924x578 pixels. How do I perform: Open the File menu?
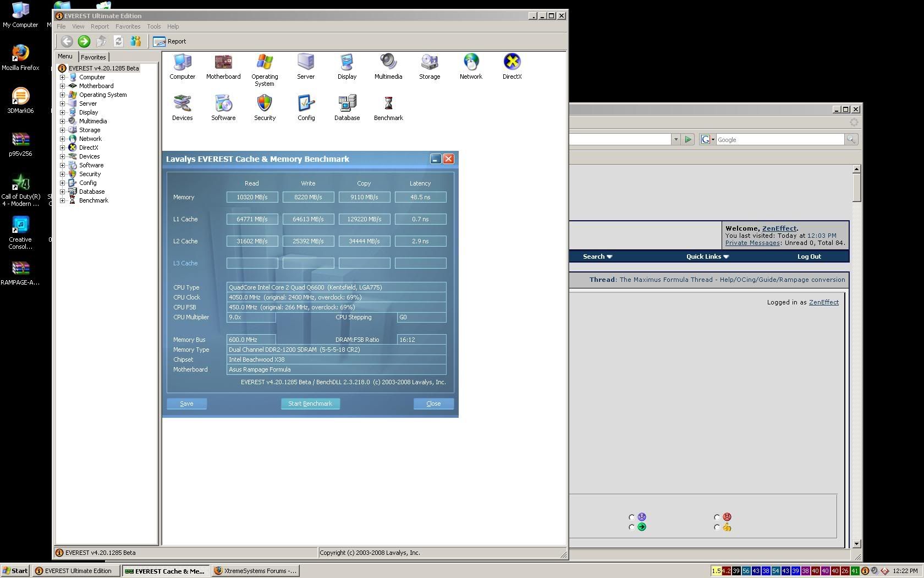coord(61,26)
